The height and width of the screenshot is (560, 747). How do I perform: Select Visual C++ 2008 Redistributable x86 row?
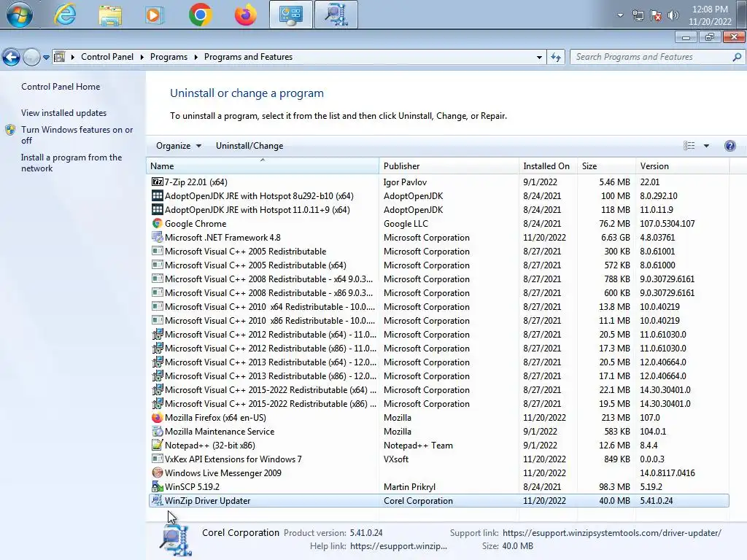point(438,293)
